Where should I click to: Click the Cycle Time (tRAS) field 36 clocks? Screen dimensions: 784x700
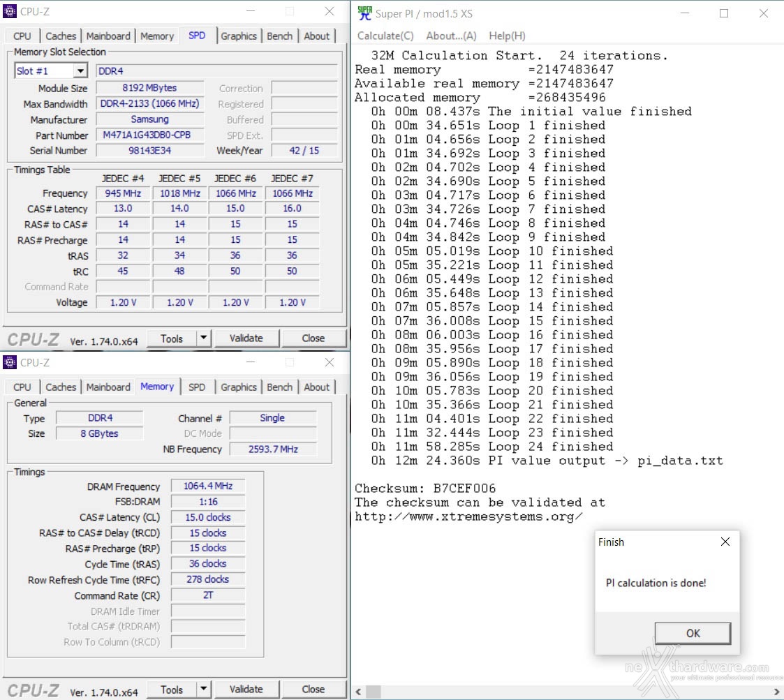pyautogui.click(x=208, y=563)
